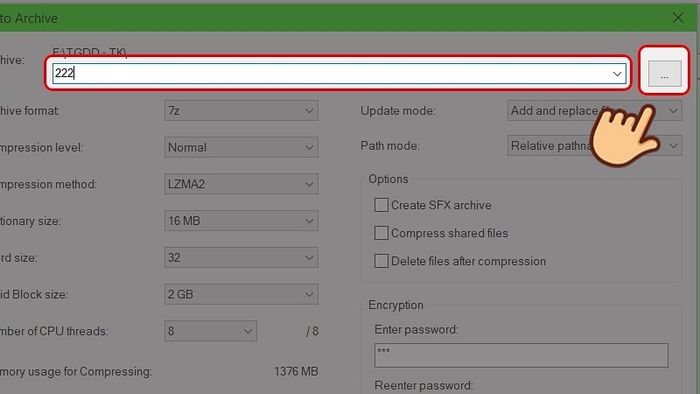Open the Archive format dropdown showing 7z
Image resolution: width=700 pixels, height=394 pixels.
(x=241, y=111)
